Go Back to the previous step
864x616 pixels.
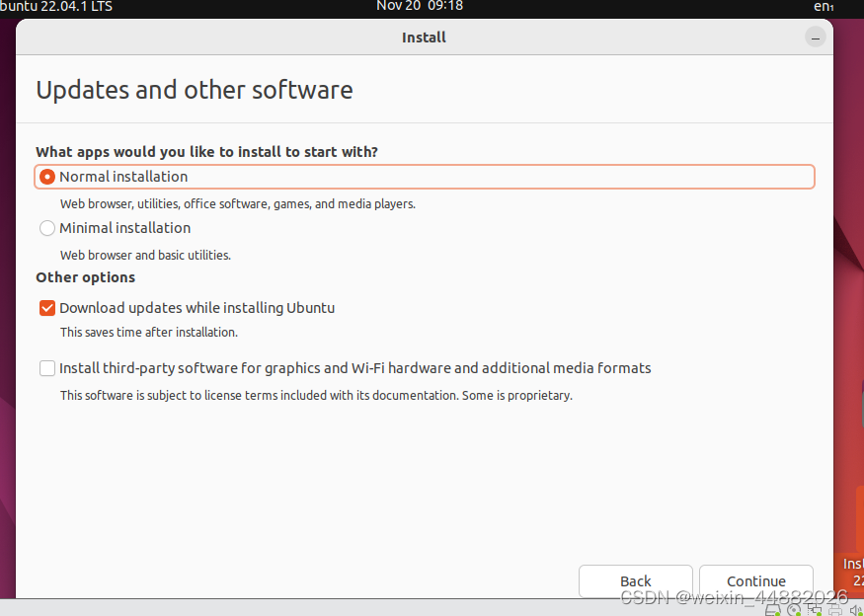(x=635, y=580)
